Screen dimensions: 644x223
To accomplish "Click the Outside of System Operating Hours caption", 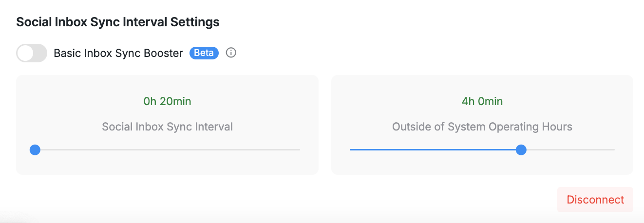I will [482, 127].
